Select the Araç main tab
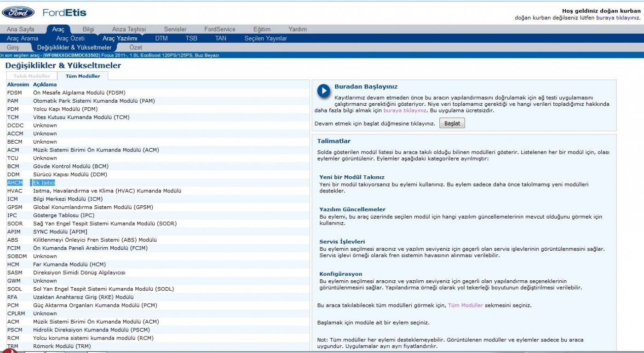The height and width of the screenshot is (353, 644). click(58, 29)
